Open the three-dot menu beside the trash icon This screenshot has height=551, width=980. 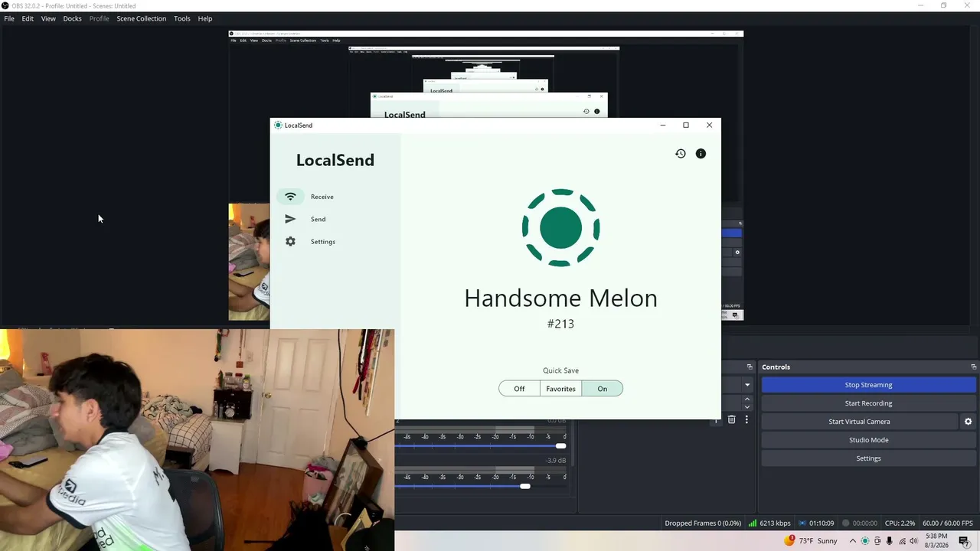pos(746,419)
